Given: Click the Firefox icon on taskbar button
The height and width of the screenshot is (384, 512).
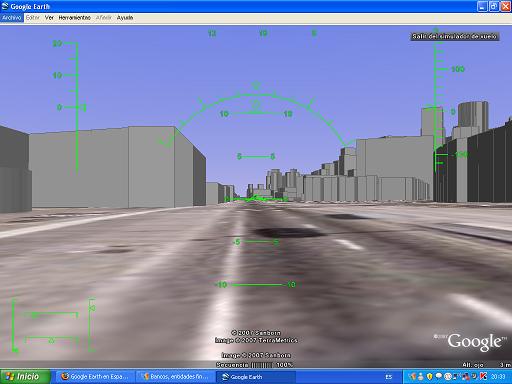Looking at the screenshot, I should coord(65,376).
